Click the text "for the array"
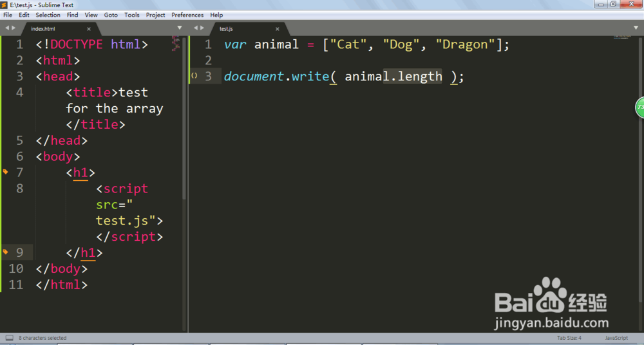This screenshot has width=644, height=345. 115,108
